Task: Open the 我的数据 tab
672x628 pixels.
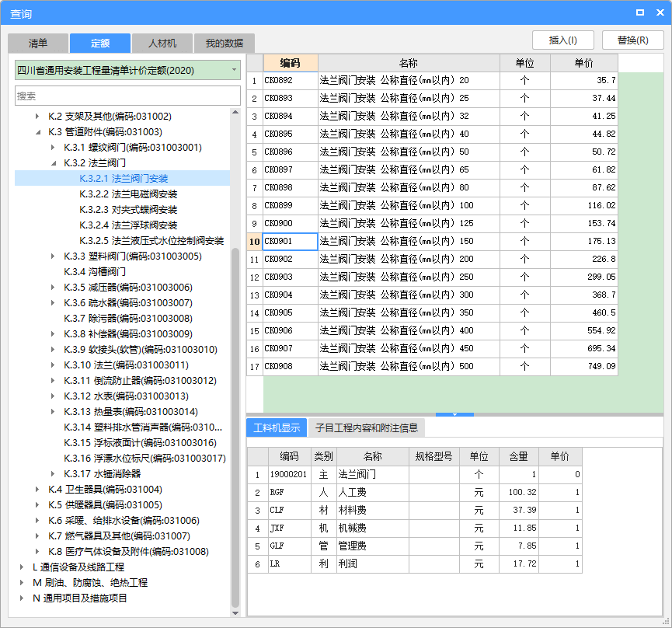Action: (x=225, y=44)
